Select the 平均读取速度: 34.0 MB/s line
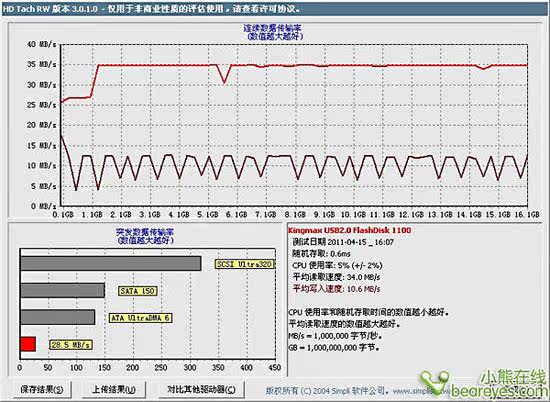 tap(336, 277)
